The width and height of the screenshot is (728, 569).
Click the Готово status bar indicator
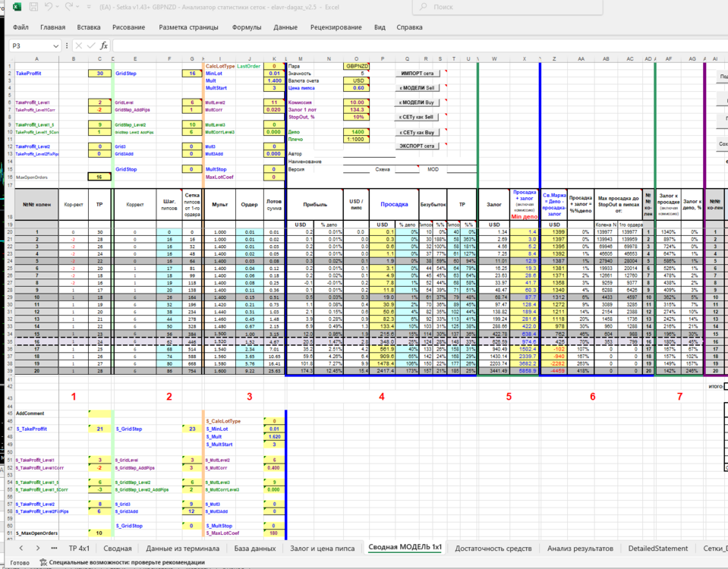click(x=20, y=562)
